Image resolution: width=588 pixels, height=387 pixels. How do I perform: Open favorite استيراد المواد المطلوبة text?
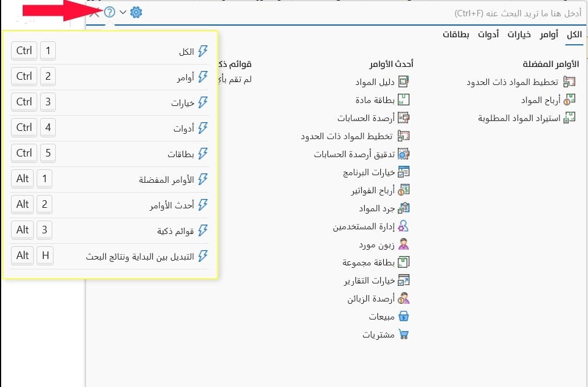[x=519, y=118]
